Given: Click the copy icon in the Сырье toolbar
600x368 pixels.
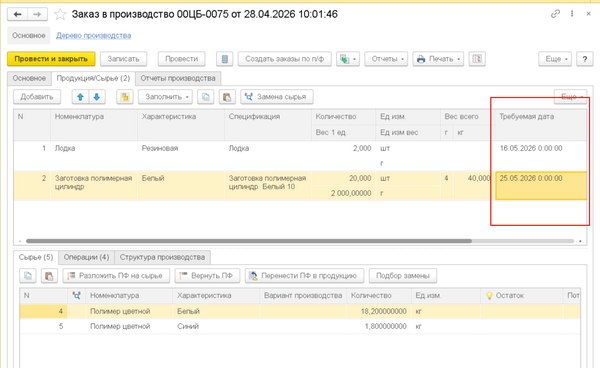Looking at the screenshot, I should 28,275.
